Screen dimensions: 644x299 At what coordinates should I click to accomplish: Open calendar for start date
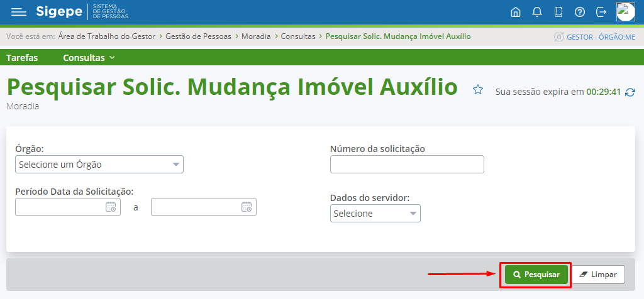pyautogui.click(x=111, y=207)
